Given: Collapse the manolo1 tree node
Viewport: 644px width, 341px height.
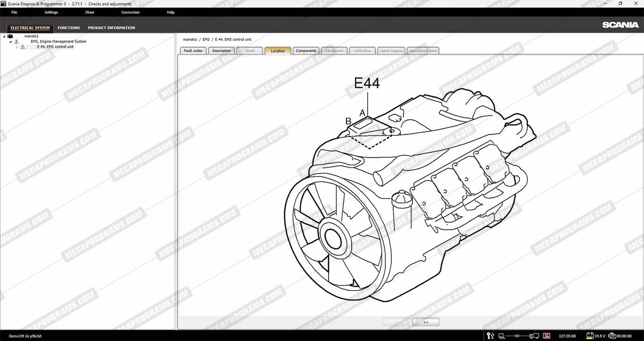Looking at the screenshot, I should pyautogui.click(x=4, y=36).
